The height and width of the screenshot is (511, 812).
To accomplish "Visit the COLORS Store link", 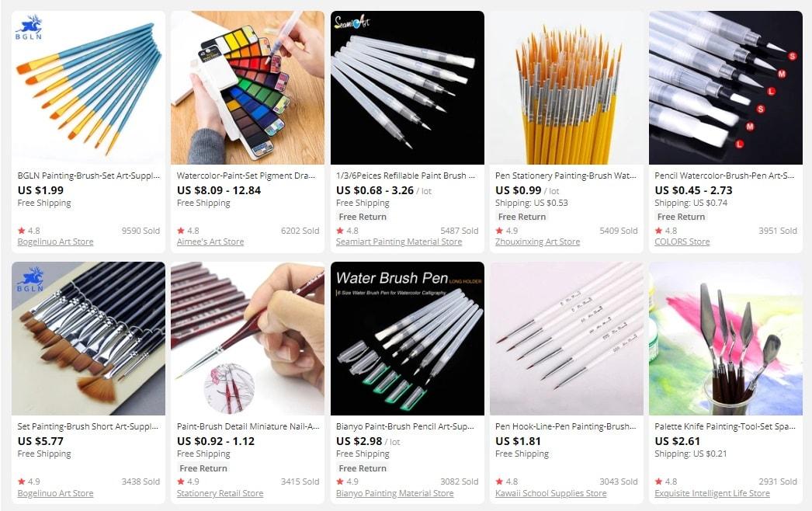I will pyautogui.click(x=682, y=242).
